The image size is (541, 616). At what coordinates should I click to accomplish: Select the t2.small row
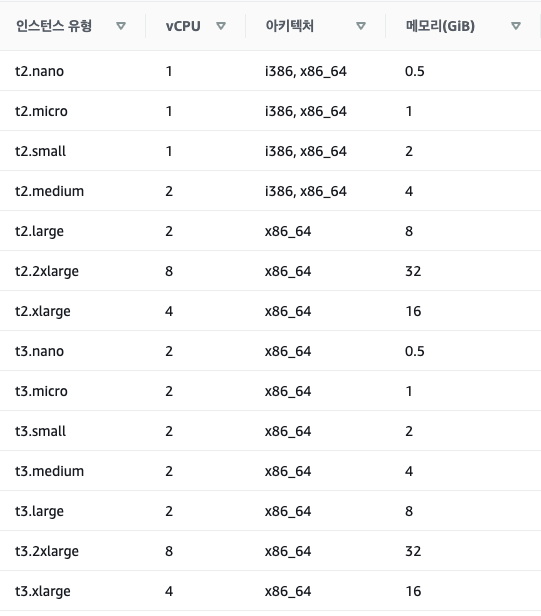[270, 151]
